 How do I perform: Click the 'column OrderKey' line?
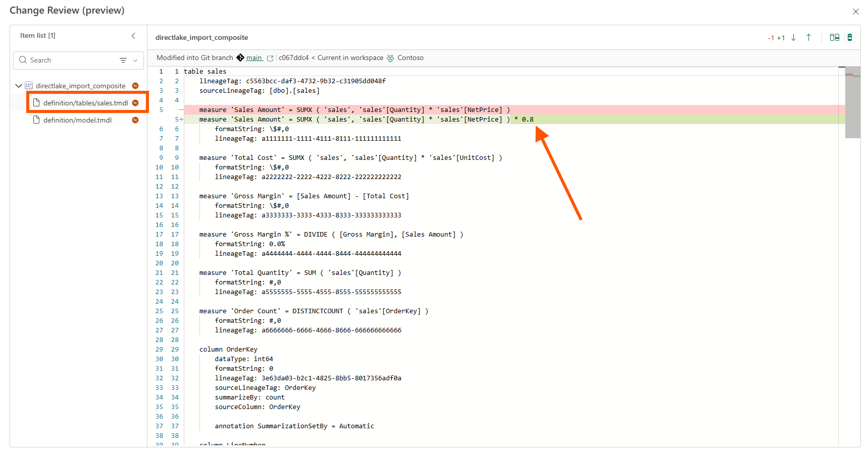228,349
